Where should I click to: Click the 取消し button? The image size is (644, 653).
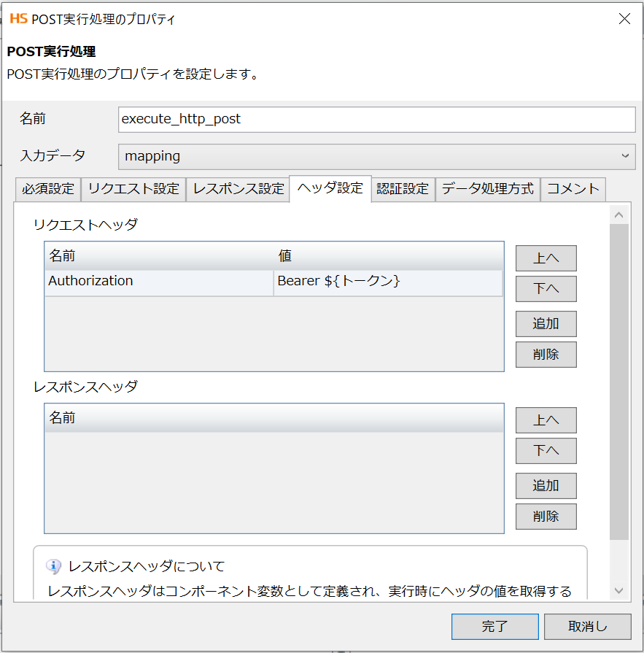click(x=588, y=626)
